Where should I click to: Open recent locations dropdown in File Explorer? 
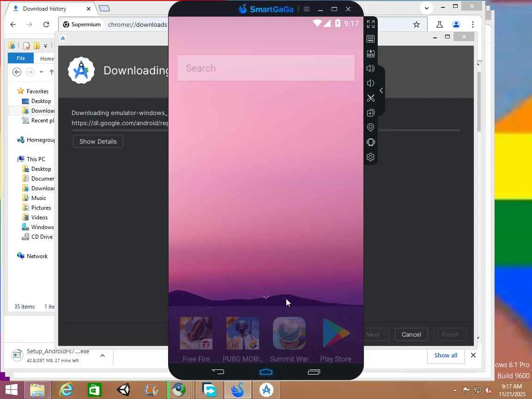(41, 72)
